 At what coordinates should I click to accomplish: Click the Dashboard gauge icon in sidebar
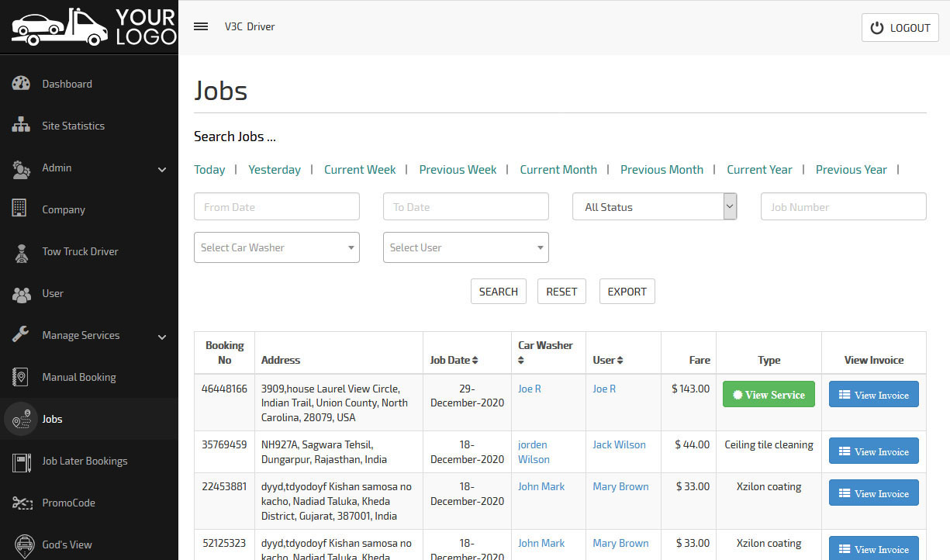click(x=21, y=84)
